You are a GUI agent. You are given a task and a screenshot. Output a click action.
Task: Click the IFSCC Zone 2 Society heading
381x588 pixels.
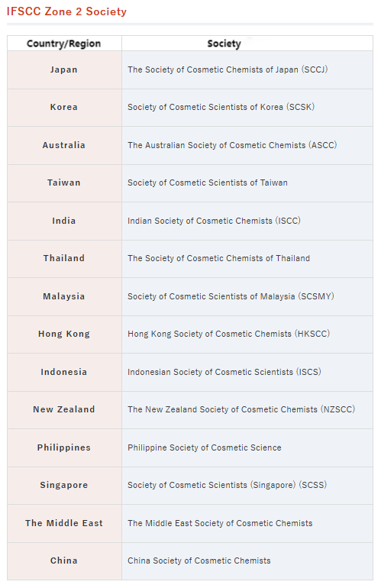[x=66, y=11]
